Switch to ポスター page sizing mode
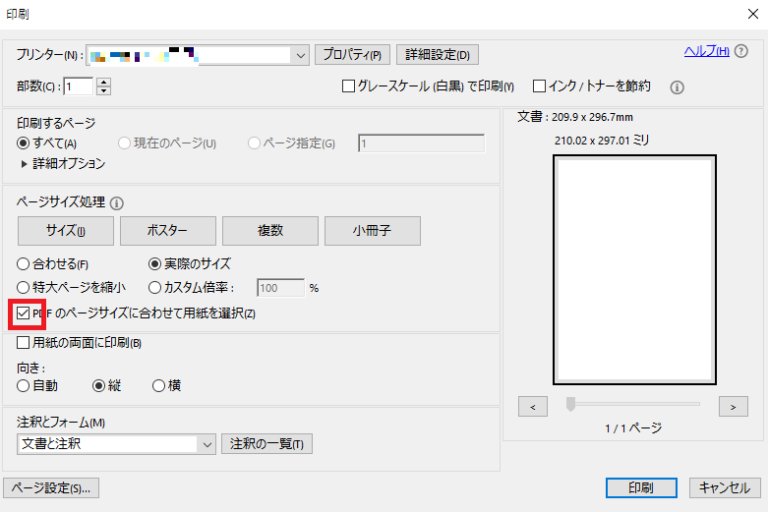 [167, 231]
